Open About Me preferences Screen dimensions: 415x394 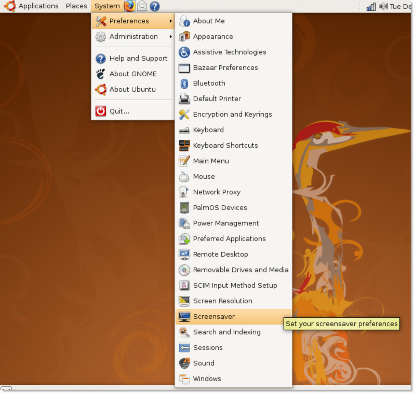[x=233, y=21]
